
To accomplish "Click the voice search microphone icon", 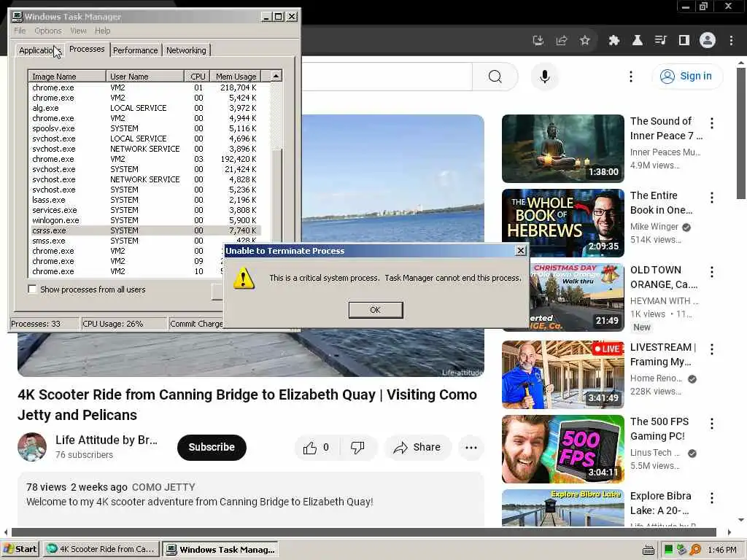I will [x=544, y=77].
